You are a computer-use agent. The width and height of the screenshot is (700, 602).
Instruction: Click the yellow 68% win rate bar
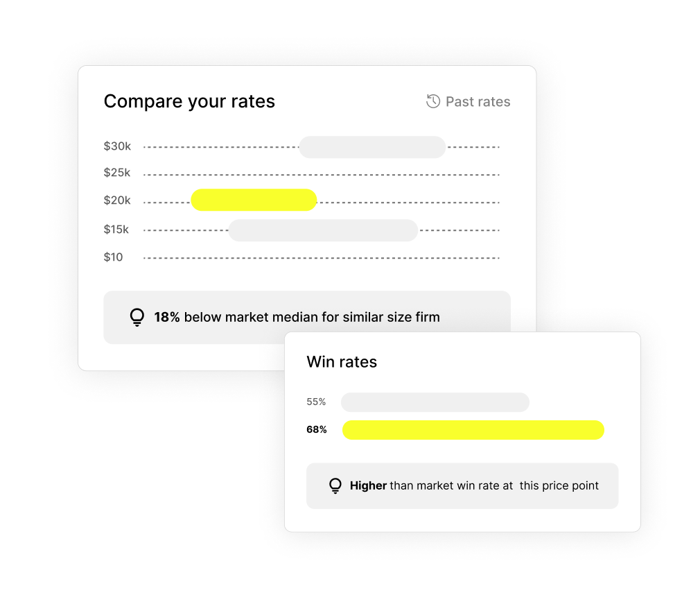tap(473, 430)
